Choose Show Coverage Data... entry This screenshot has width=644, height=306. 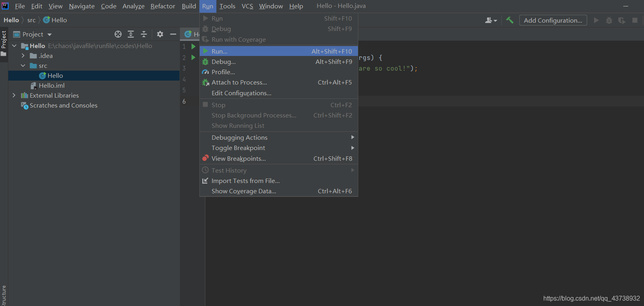coord(279,191)
